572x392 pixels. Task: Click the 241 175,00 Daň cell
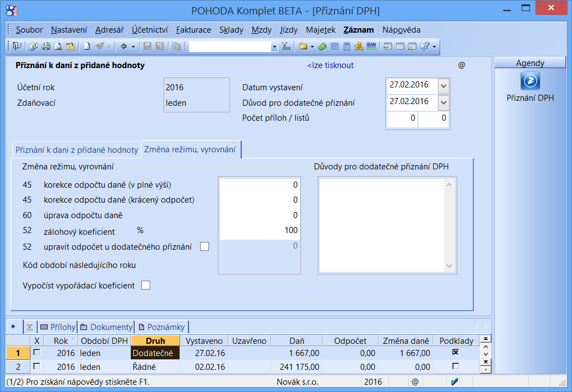tap(297, 367)
